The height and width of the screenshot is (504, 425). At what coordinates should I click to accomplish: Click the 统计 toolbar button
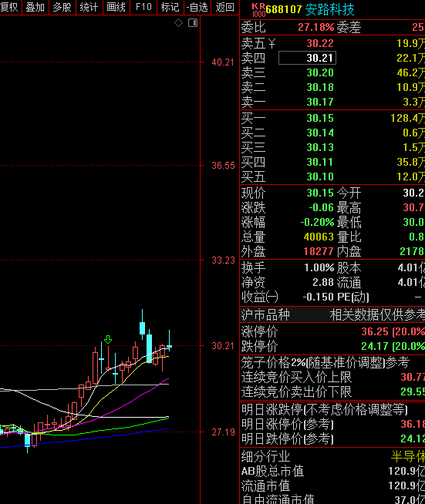pyautogui.click(x=89, y=7)
